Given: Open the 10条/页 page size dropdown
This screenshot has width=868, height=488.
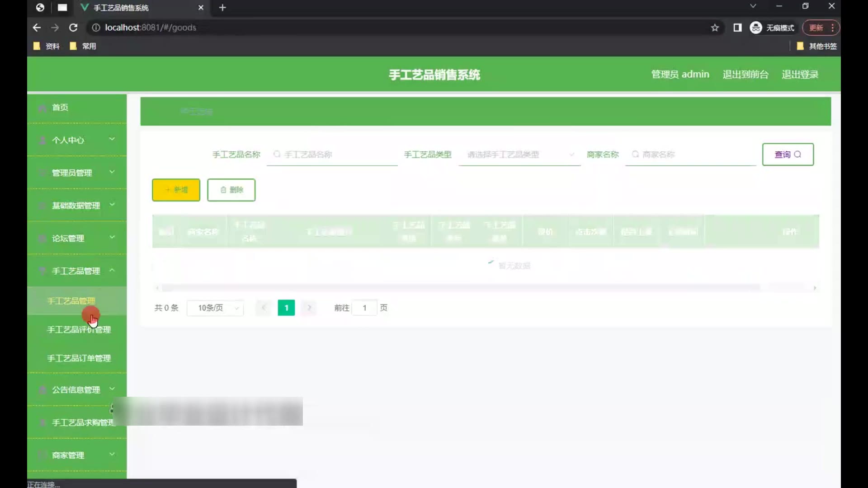Looking at the screenshot, I should click(x=216, y=308).
